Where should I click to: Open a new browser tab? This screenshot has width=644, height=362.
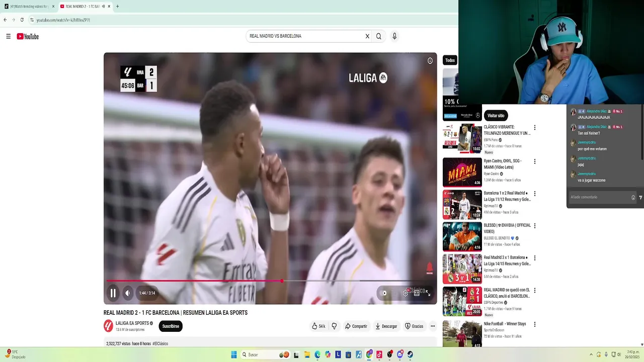(x=117, y=7)
